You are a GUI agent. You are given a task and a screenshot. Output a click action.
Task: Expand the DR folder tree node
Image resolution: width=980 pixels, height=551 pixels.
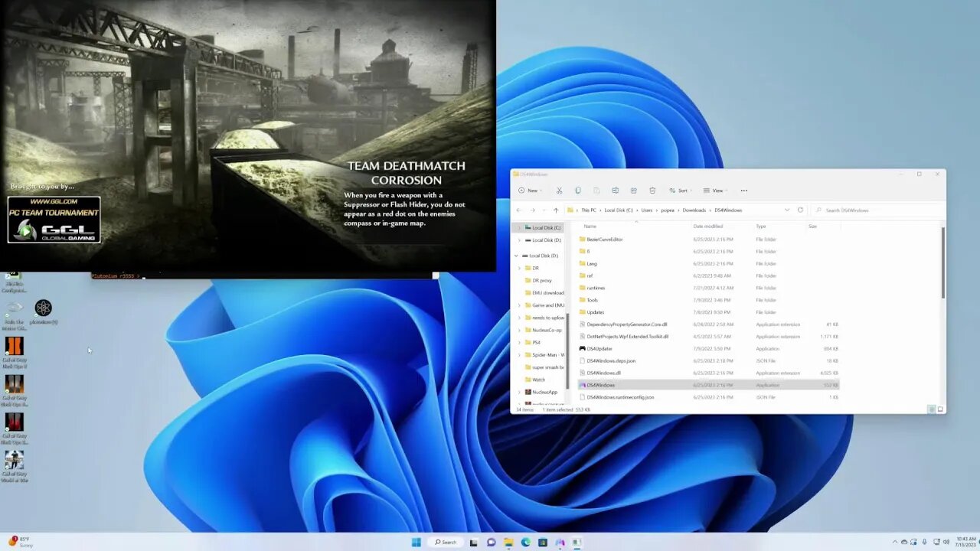pos(519,268)
